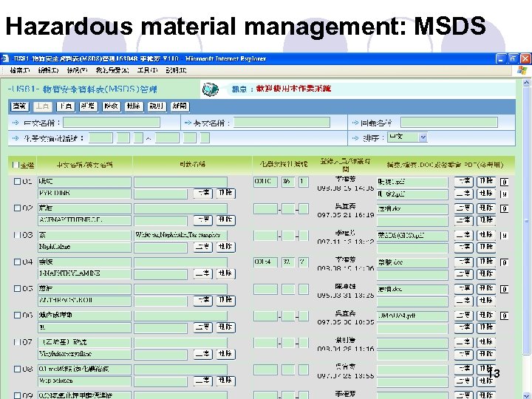This screenshot has height=399, width=532.
Task: Click the greyed 上頁 previous-page button
Action: [x=42, y=106]
